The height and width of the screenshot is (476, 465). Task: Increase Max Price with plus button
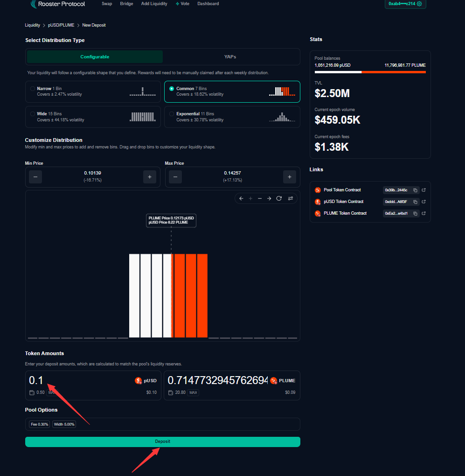290,177
